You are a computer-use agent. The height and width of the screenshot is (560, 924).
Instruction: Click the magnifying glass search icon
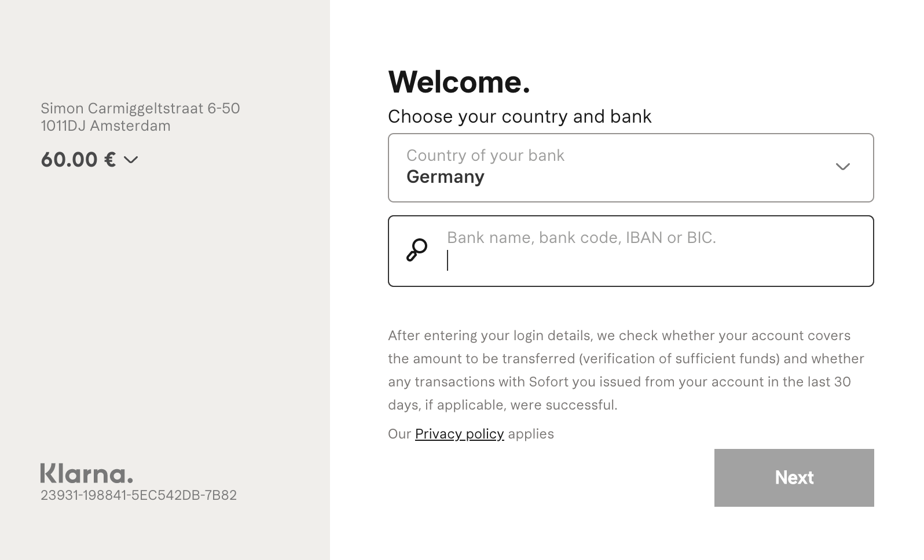click(x=417, y=250)
